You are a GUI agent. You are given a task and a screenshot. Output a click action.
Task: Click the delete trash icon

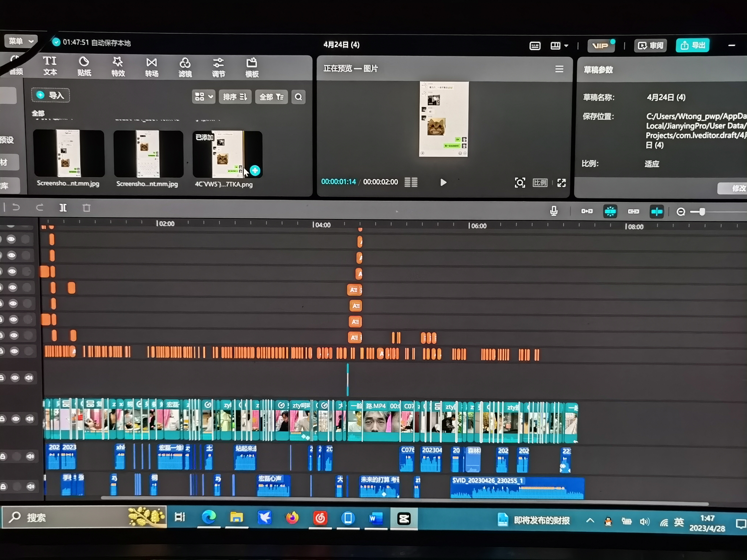[x=86, y=208]
